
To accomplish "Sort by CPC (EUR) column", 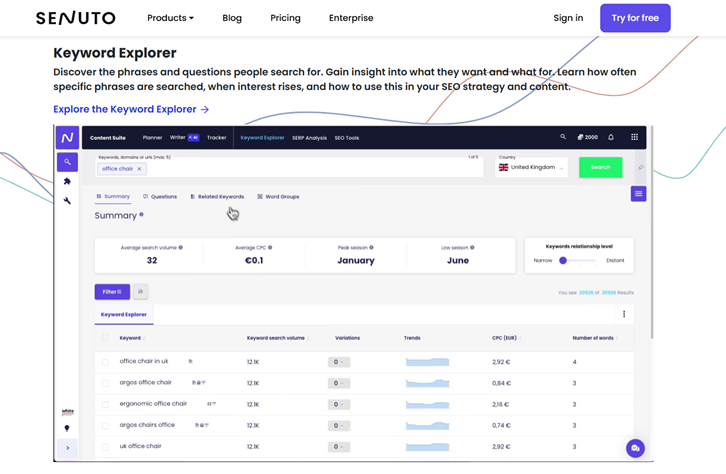I will click(507, 338).
